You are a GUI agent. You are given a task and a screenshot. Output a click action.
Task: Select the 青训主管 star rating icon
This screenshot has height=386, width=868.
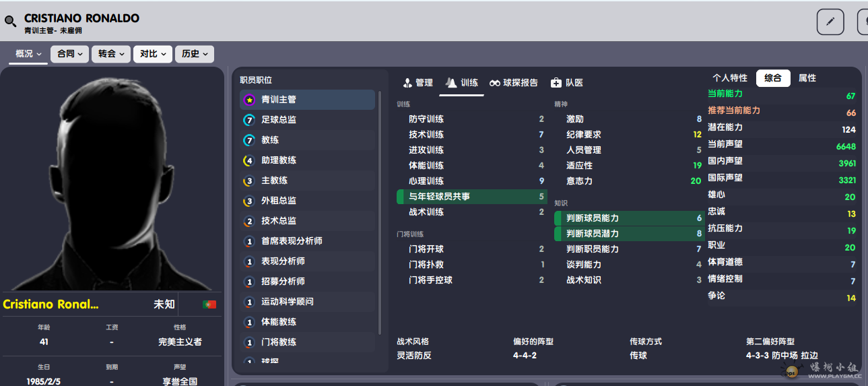(x=249, y=100)
